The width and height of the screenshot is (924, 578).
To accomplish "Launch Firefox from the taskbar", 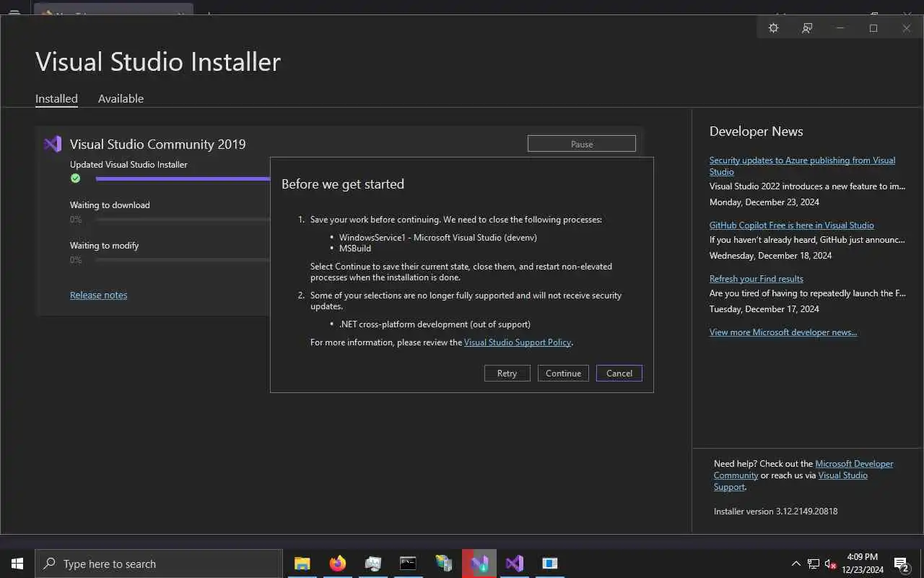I will click(x=338, y=564).
